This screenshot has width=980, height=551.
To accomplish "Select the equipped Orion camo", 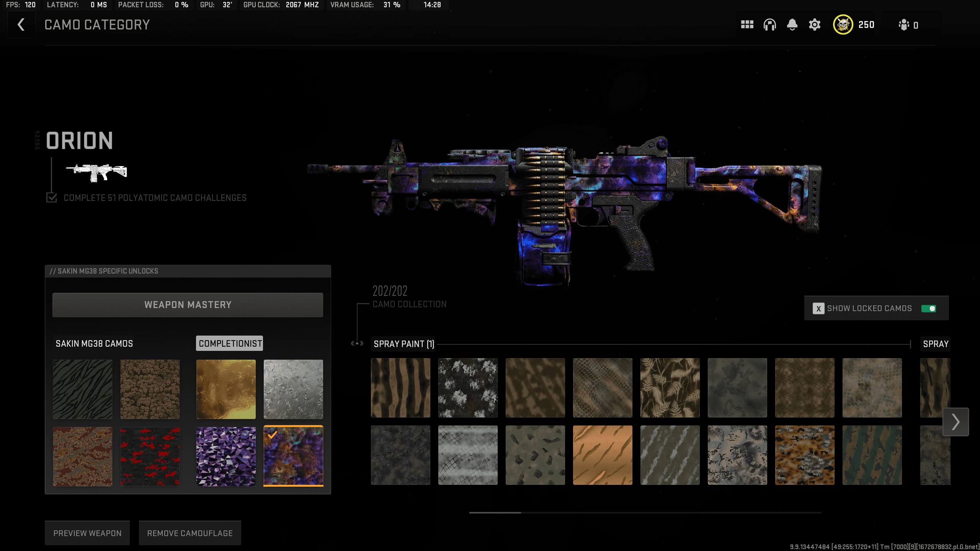I will (293, 456).
